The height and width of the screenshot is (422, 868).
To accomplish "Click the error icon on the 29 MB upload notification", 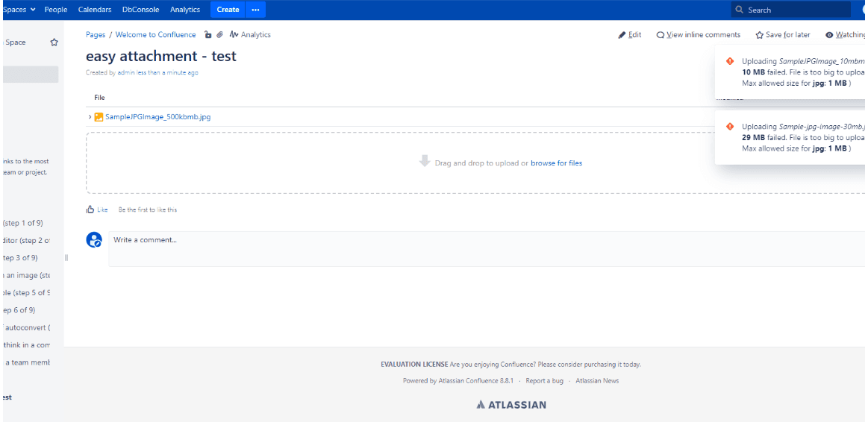I will 730,126.
